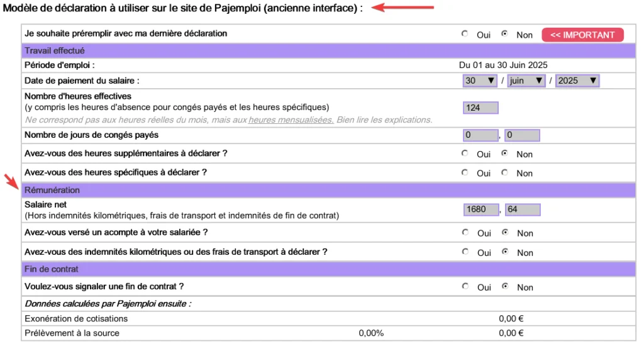Choose Oui for heures spécifiques
The height and width of the screenshot is (351, 644).
(x=465, y=172)
